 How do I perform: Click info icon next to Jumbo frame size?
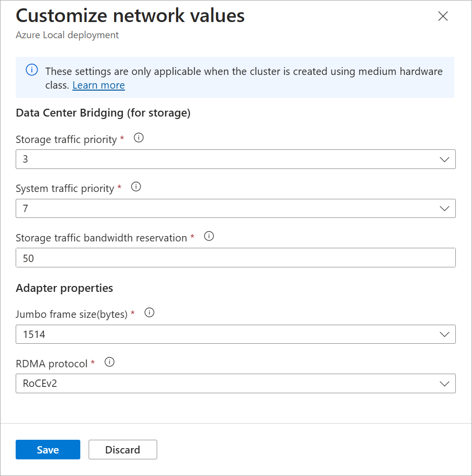click(150, 313)
